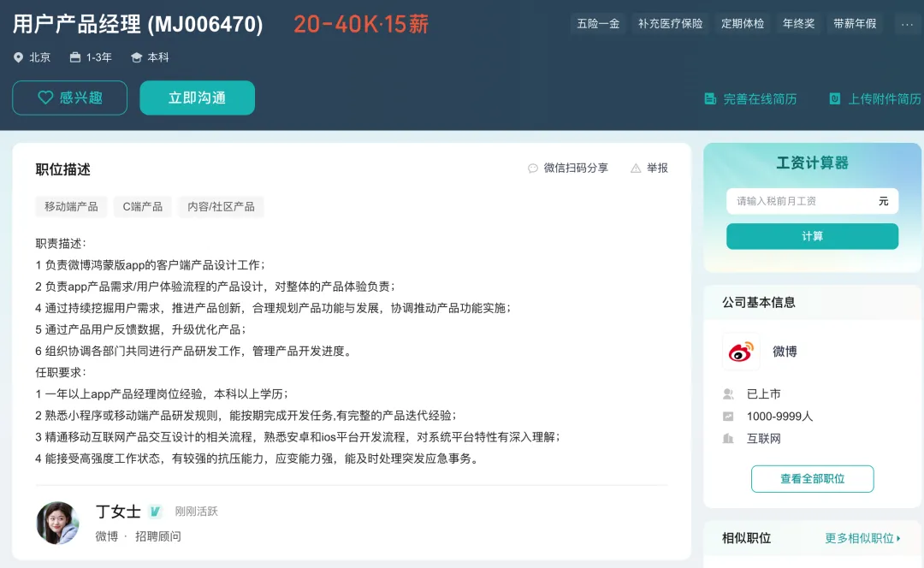Mark the job as 感兴趣
The width and height of the screenshot is (924, 568).
click(69, 98)
